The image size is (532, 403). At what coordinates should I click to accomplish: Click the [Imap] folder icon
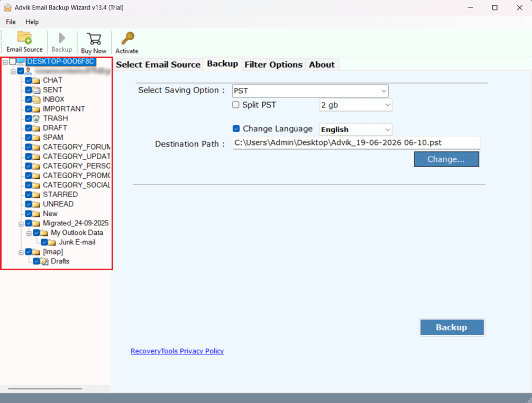(36, 252)
